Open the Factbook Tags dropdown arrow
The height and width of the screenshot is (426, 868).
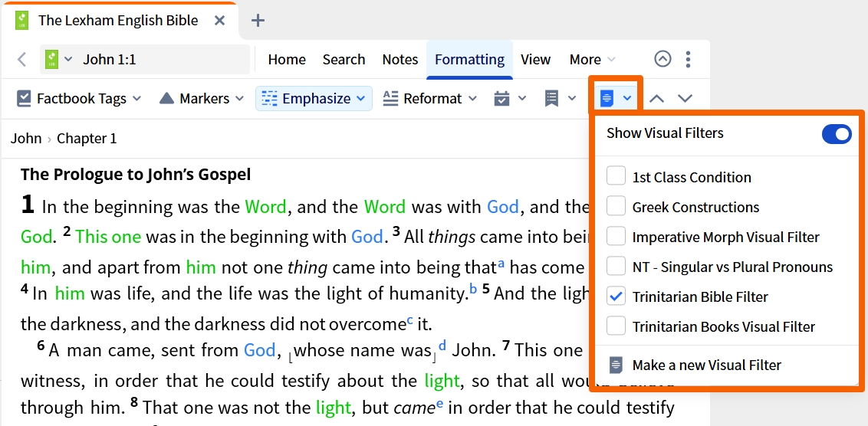pos(136,99)
